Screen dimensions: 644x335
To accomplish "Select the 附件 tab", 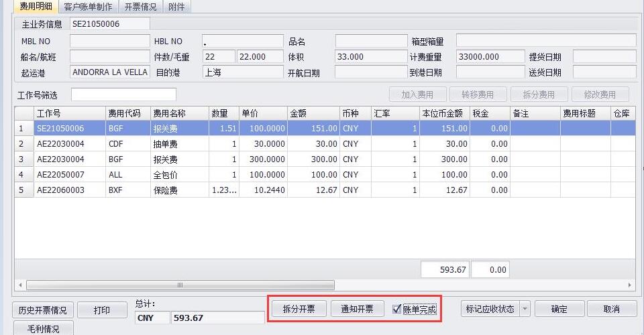I will click(176, 7).
